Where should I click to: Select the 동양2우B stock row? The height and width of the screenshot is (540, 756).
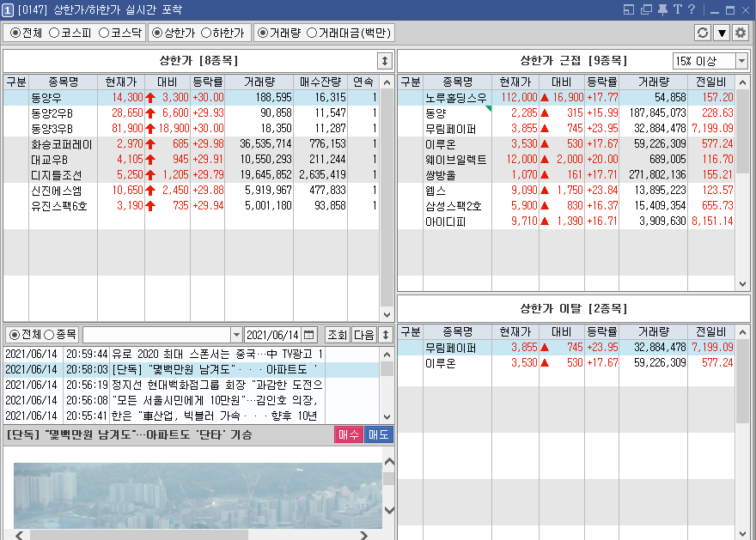192,112
